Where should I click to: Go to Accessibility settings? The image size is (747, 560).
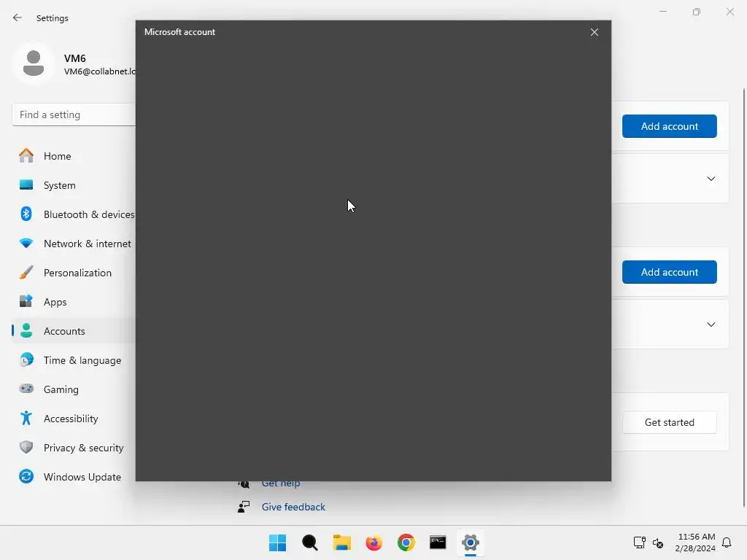click(74, 419)
